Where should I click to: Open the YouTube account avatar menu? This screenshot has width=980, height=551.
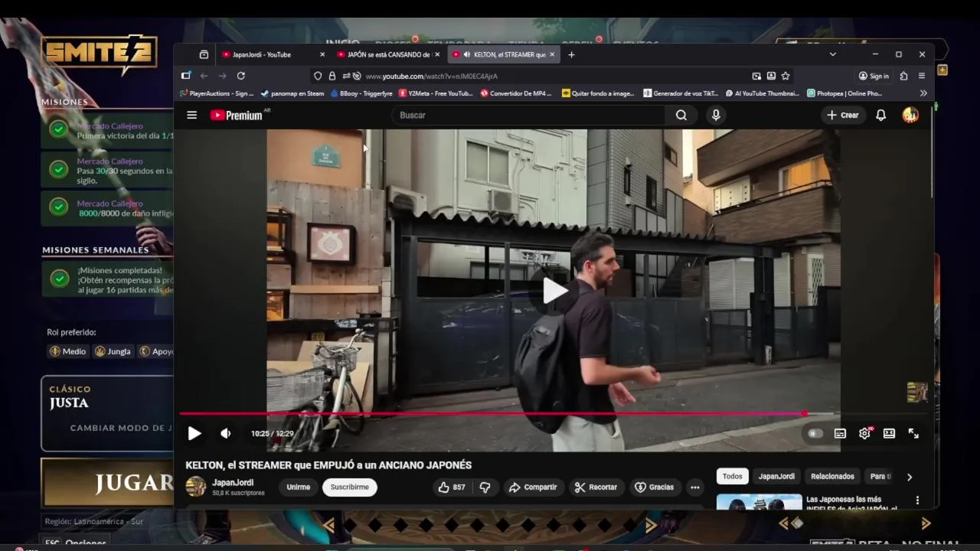[x=910, y=115]
